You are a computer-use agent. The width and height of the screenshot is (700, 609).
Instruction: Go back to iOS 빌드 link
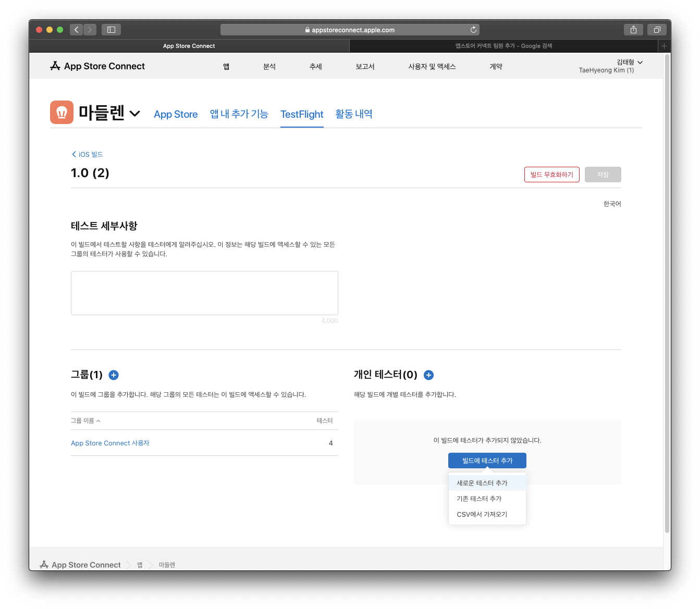[x=88, y=154]
